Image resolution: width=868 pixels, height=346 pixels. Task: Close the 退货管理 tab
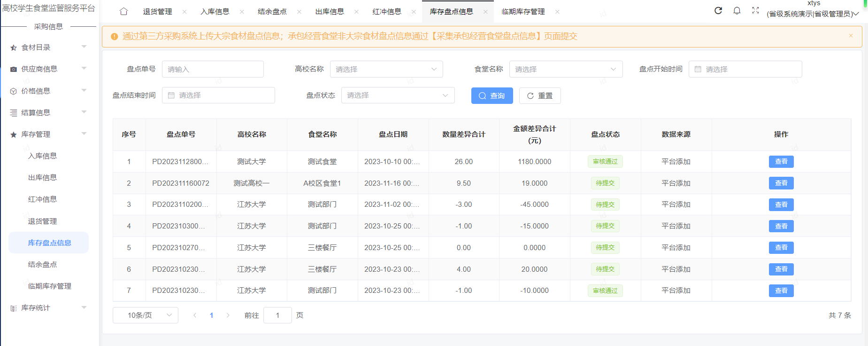184,12
